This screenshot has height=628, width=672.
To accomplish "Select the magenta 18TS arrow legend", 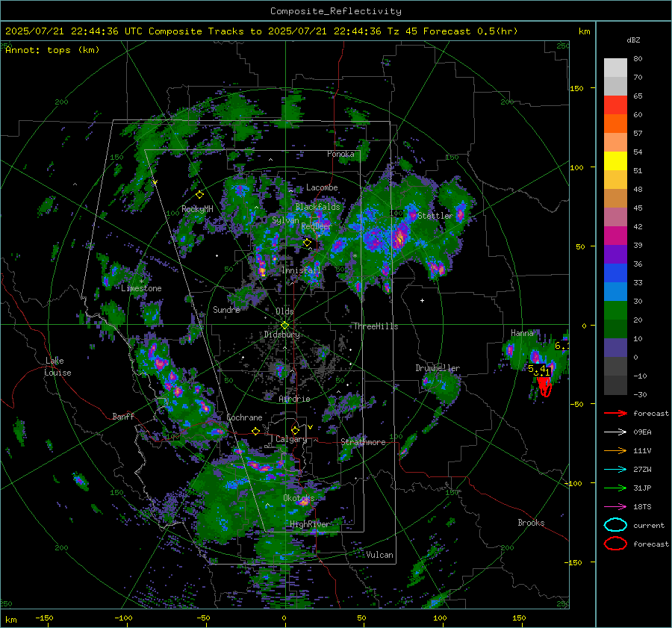I will (x=615, y=507).
